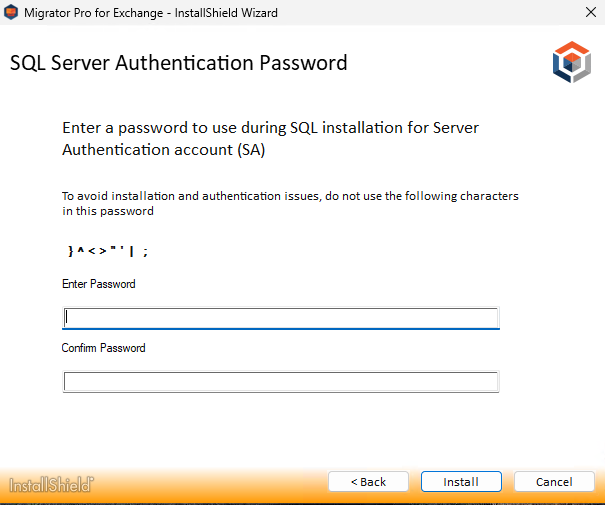Cancel the installation wizard

click(554, 482)
